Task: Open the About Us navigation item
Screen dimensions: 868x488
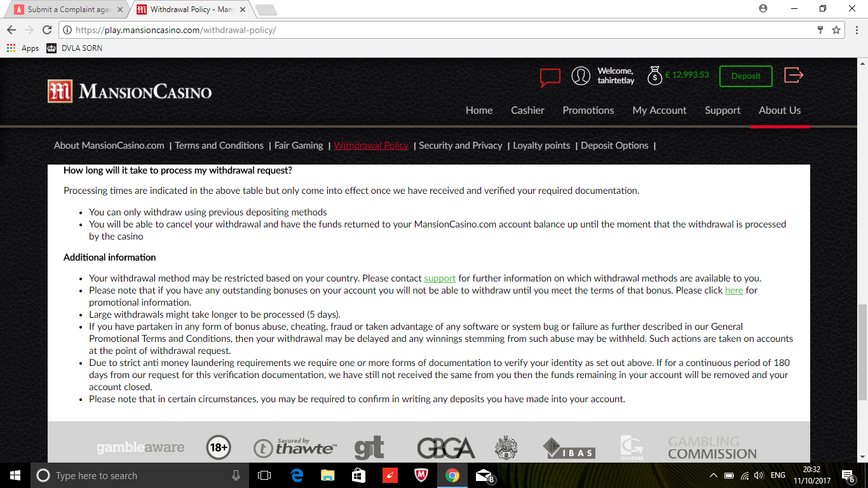Action: [780, 110]
